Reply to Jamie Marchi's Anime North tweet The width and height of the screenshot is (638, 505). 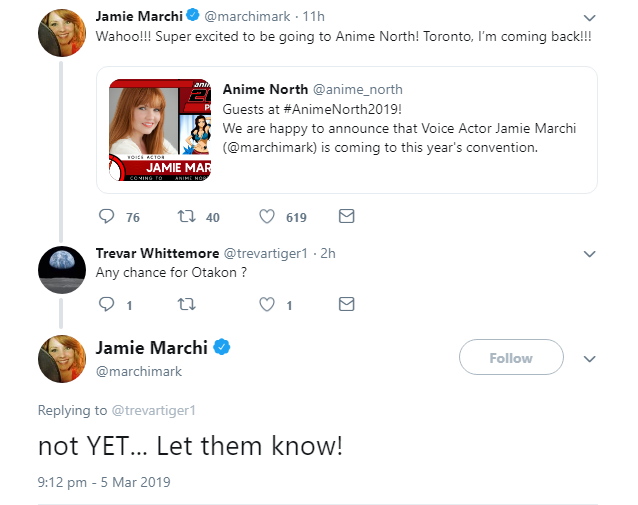107,216
